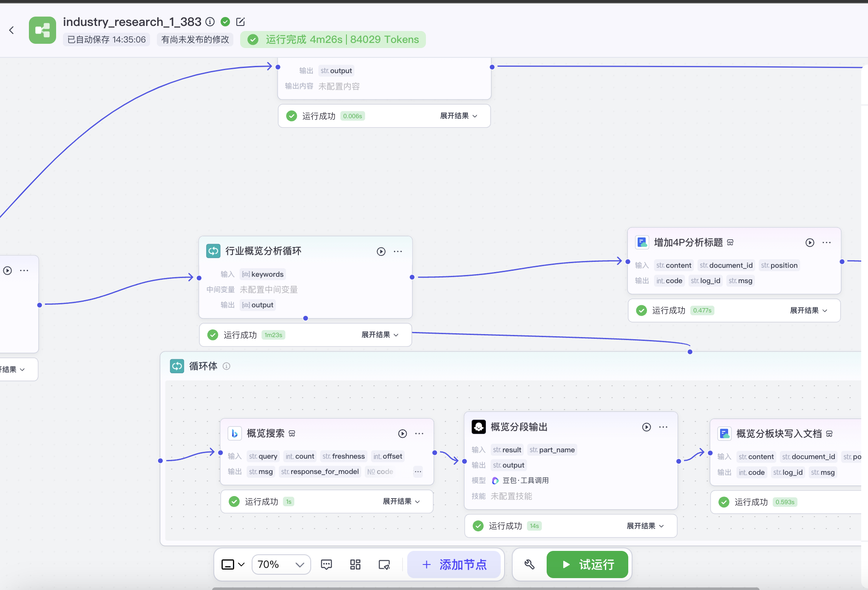Click the 循环体 info icon
This screenshot has width=868, height=590.
(x=227, y=366)
